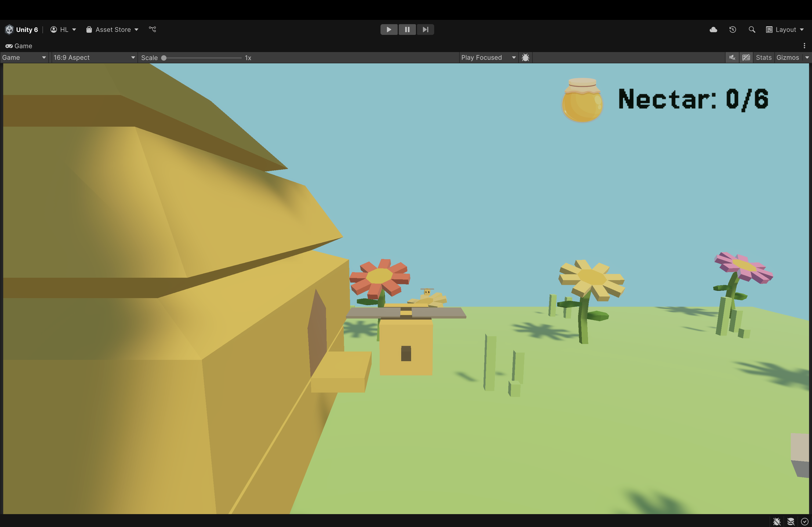Image resolution: width=812 pixels, height=527 pixels.
Task: Open the Asset Store menu
Action: pos(113,30)
